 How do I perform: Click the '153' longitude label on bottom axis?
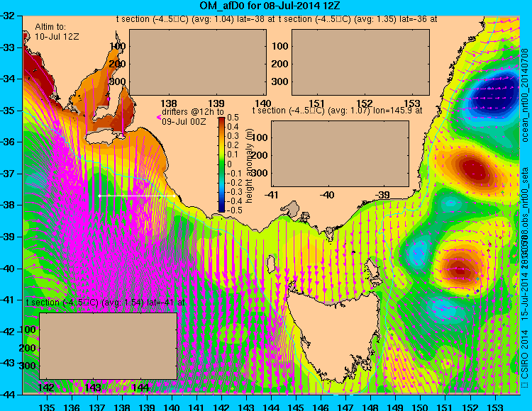495,407
